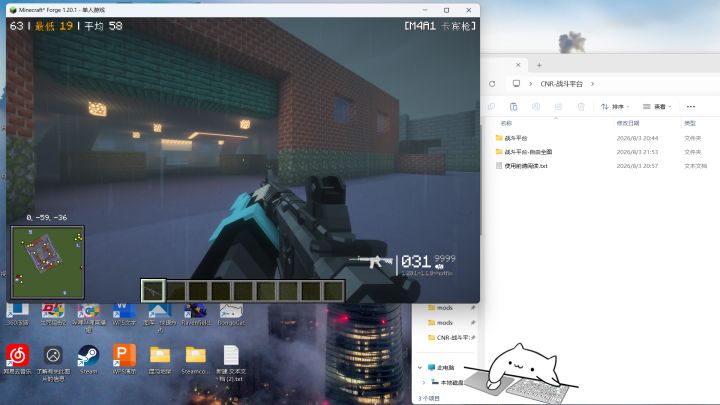The width and height of the screenshot is (720, 405).
Task: Open the BongoCat desktop shortcut
Action: coord(231,314)
